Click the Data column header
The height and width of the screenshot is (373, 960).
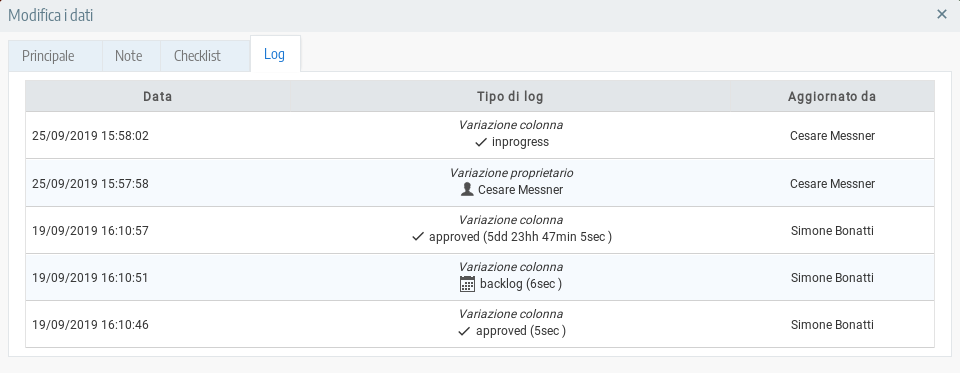point(157,96)
